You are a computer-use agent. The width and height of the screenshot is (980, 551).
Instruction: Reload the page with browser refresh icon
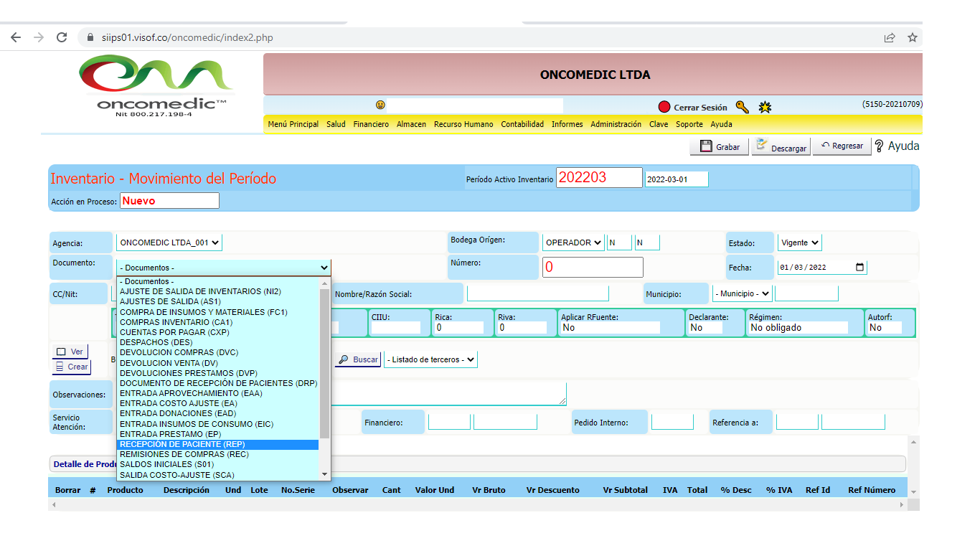(62, 37)
